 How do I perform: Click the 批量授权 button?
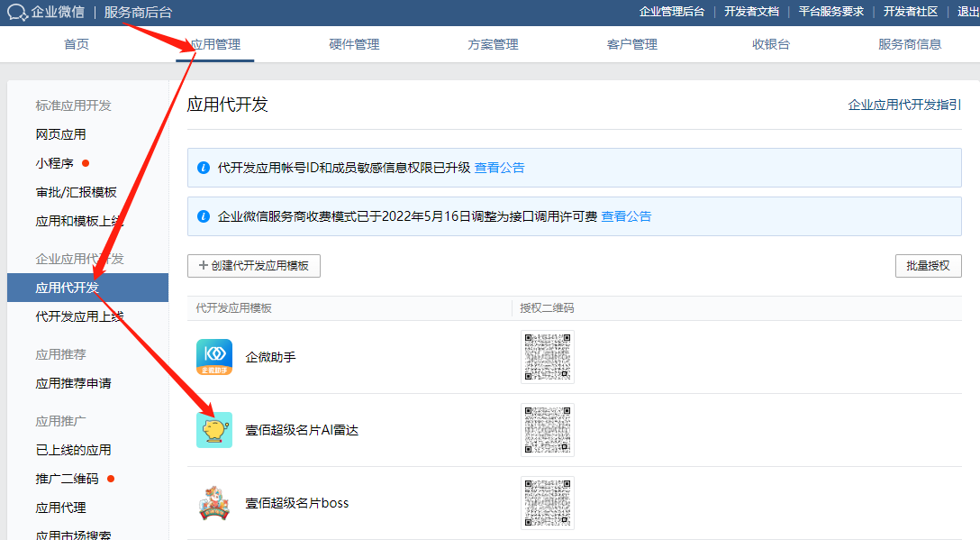(x=928, y=266)
